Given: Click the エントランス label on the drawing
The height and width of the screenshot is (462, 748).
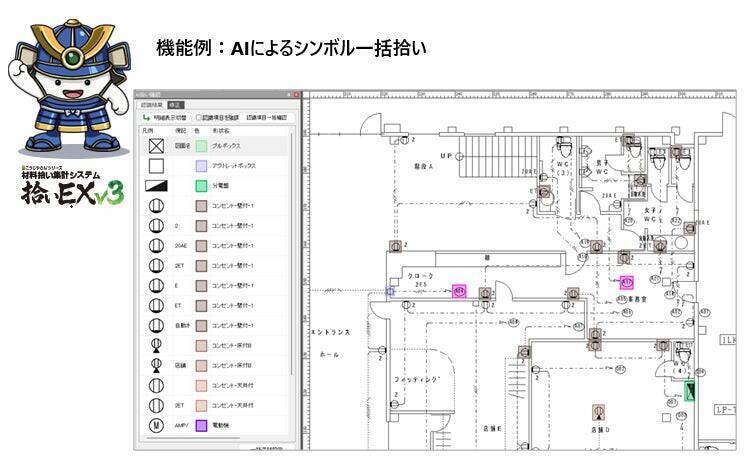Looking at the screenshot, I should (x=331, y=332).
